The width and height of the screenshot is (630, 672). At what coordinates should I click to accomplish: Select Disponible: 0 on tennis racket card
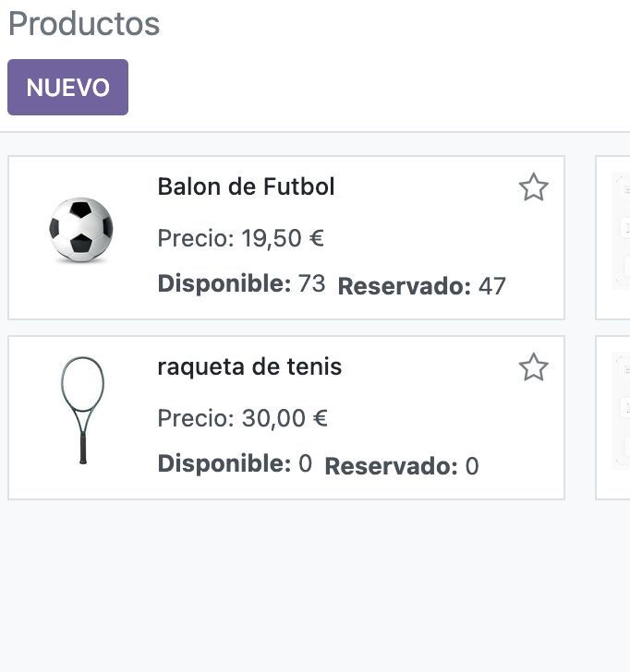[x=235, y=463]
